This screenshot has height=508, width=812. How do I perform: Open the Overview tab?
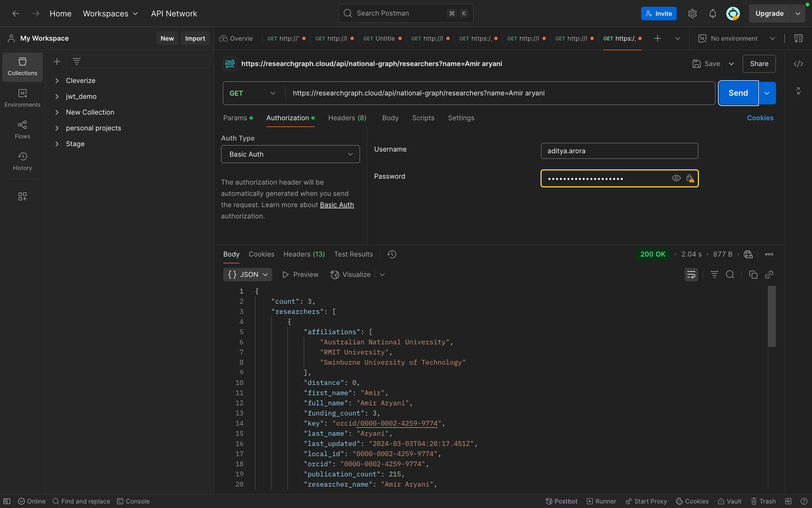tap(236, 38)
